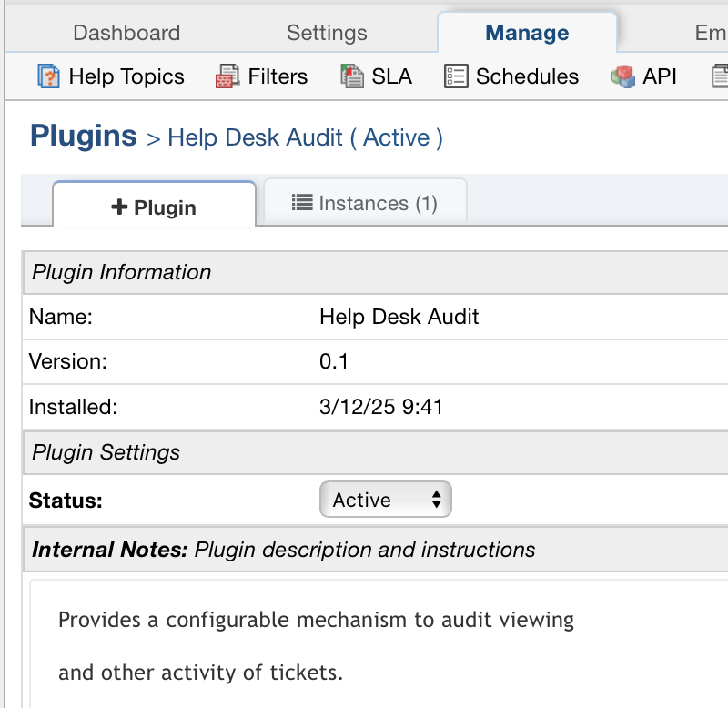Click the Installed date value 3/12/25 9:41
Image resolution: width=728 pixels, height=708 pixels.
[381, 407]
